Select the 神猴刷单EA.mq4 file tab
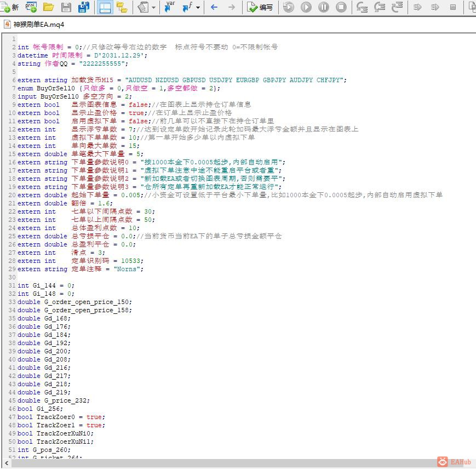The height and width of the screenshot is (470, 476). click(34, 24)
